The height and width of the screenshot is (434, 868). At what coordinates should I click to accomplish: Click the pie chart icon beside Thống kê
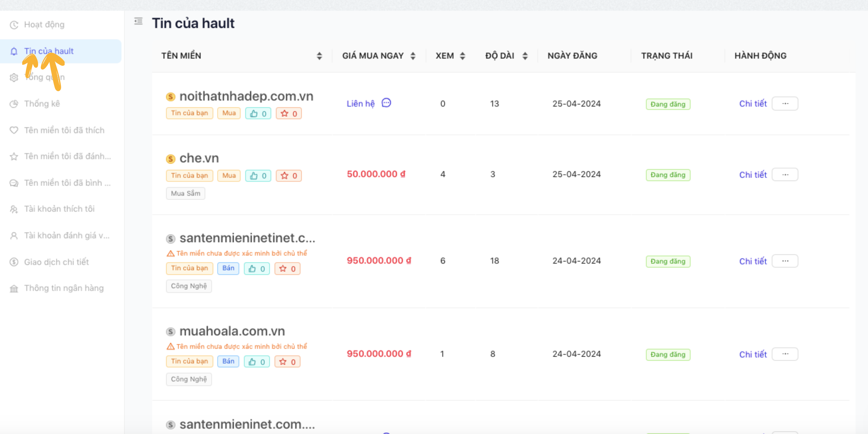point(14,104)
